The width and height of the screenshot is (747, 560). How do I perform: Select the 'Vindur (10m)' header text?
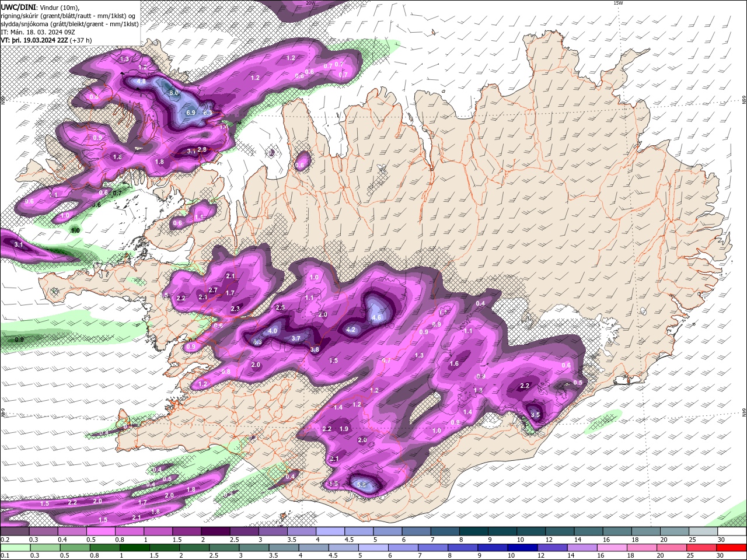click(59, 7)
